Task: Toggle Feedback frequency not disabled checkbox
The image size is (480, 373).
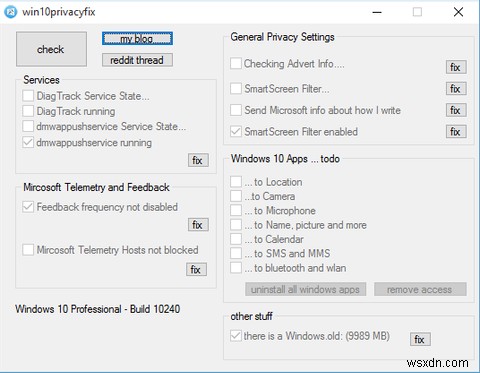Action: click(28, 207)
